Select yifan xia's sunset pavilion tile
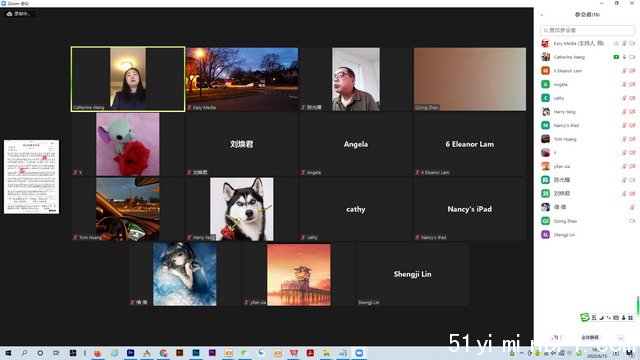The image size is (640, 360). (299, 275)
